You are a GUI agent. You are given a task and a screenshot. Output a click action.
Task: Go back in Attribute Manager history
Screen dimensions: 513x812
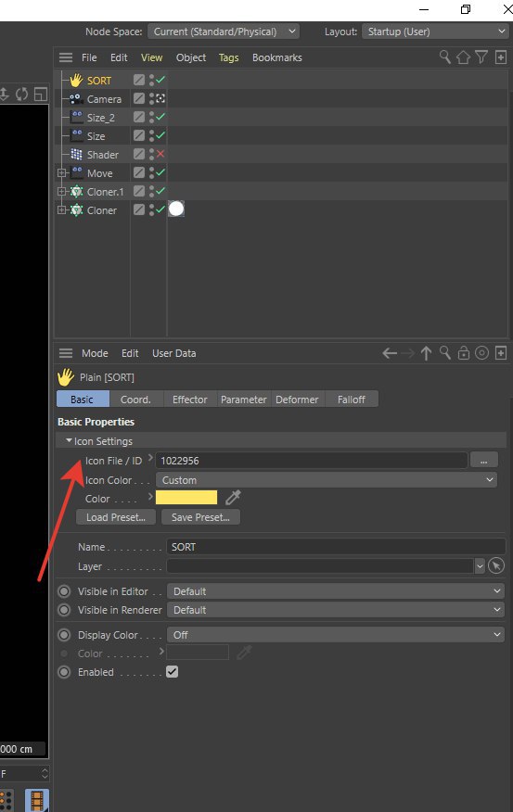[x=390, y=353]
